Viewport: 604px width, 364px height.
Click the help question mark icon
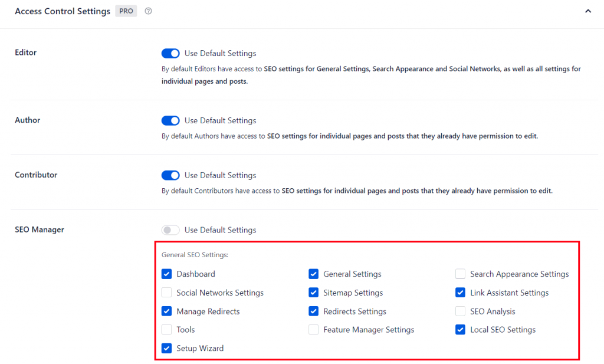point(148,11)
